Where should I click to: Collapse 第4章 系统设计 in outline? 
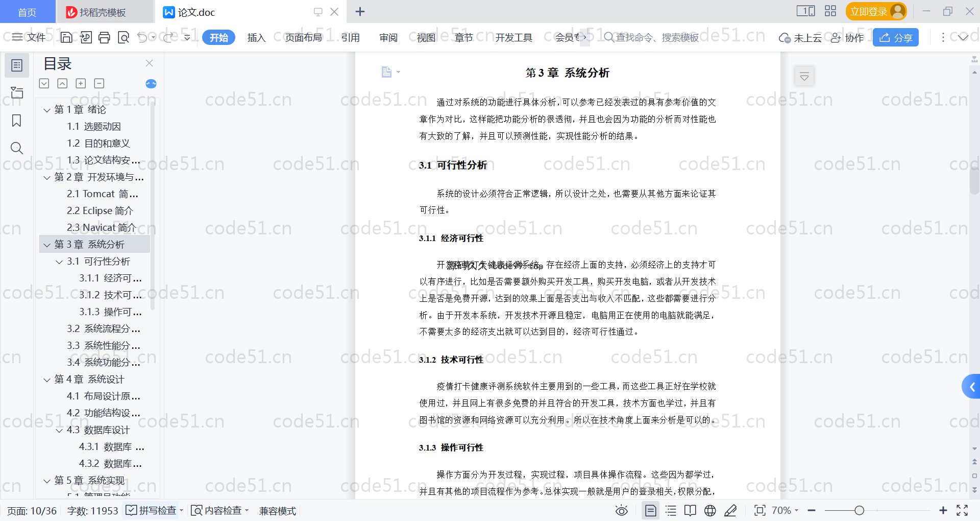[x=47, y=380]
